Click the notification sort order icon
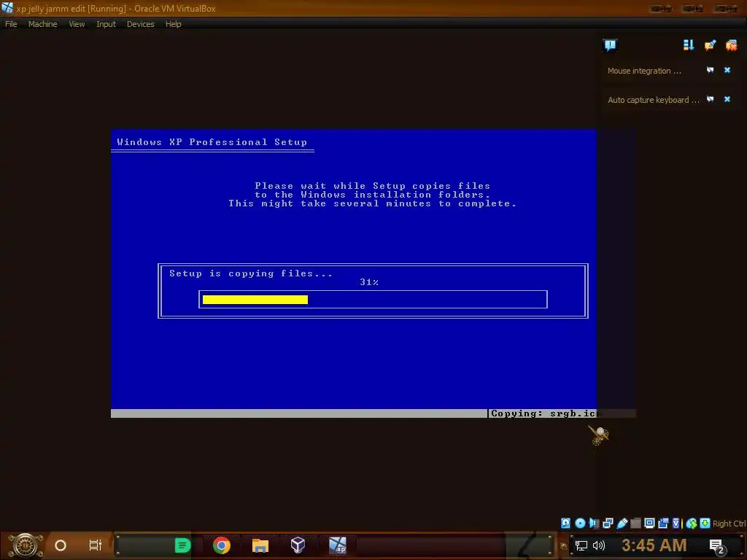 tap(689, 44)
